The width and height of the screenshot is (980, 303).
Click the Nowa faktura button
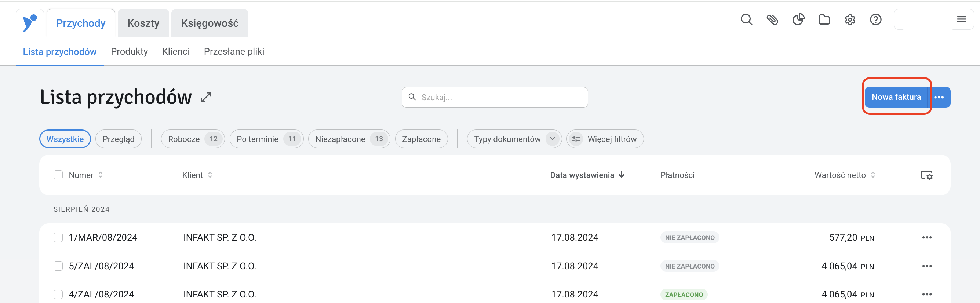pyautogui.click(x=896, y=97)
